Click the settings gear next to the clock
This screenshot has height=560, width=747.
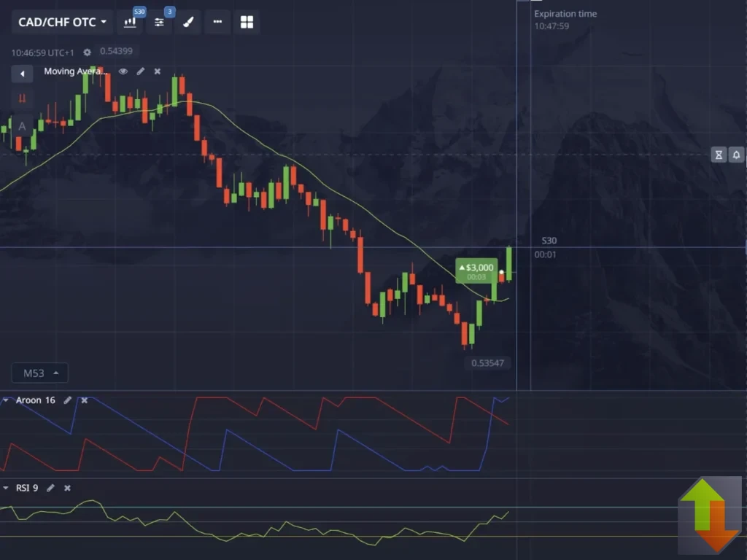coord(87,52)
